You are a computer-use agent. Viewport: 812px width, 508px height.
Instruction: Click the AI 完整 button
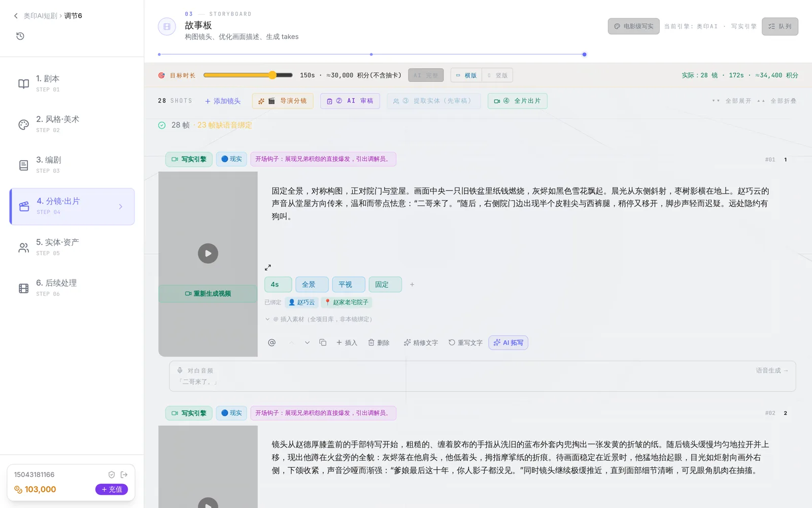point(426,75)
